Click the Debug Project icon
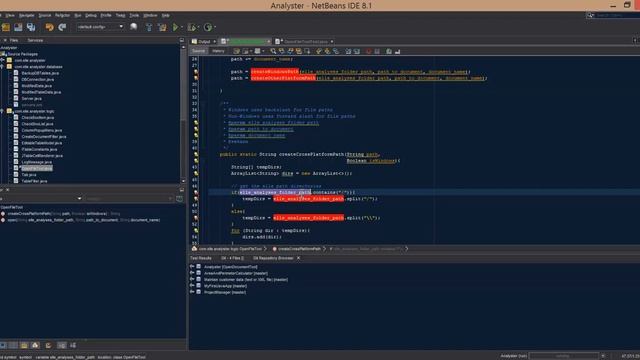This screenshot has width=640, height=360. click(191, 27)
